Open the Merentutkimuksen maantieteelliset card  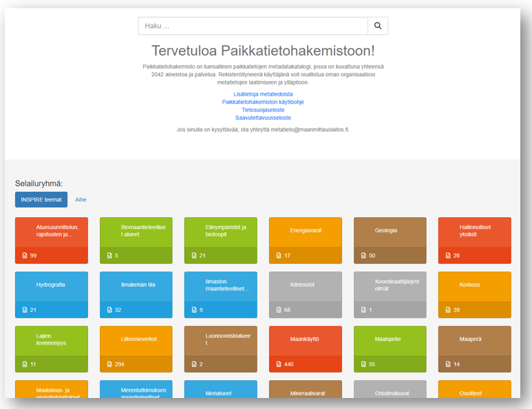point(136,389)
